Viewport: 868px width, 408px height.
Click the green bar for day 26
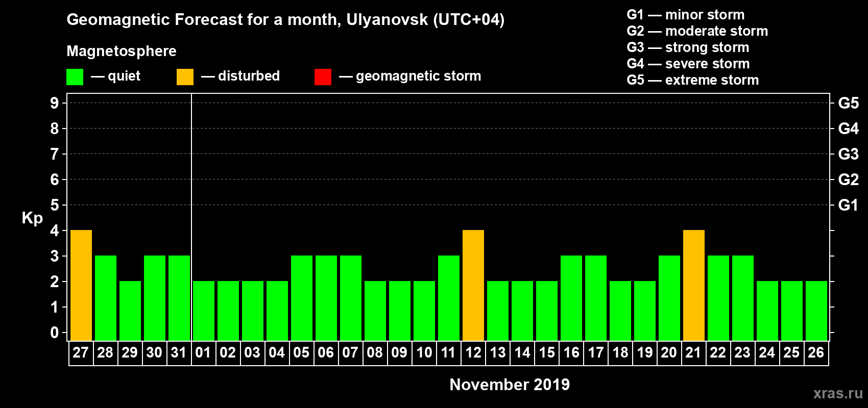pyautogui.click(x=816, y=311)
